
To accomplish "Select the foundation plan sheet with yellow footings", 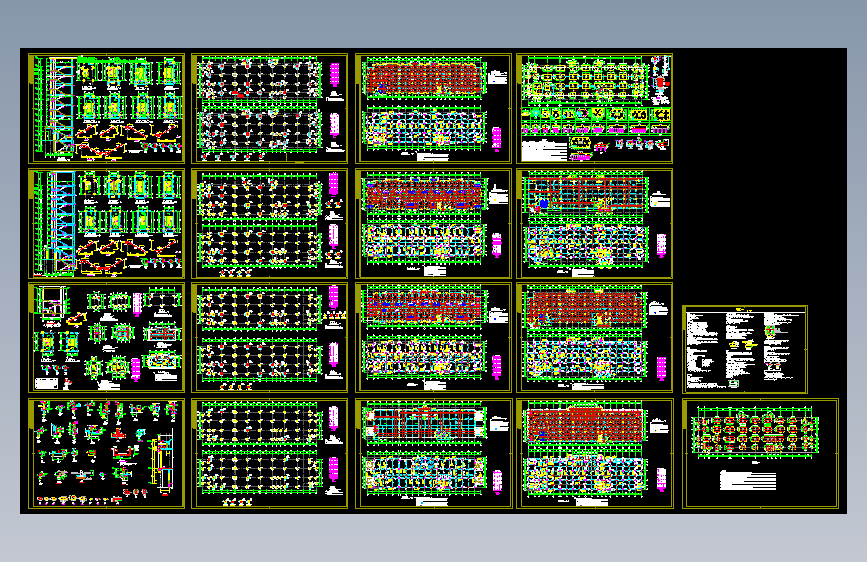I will [594, 108].
